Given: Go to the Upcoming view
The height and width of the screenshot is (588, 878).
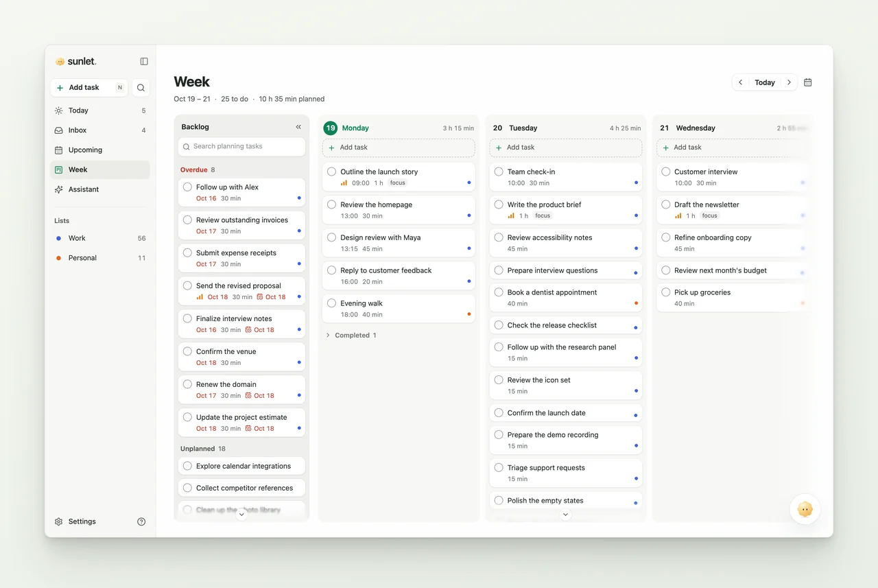Looking at the screenshot, I should [x=100, y=150].
